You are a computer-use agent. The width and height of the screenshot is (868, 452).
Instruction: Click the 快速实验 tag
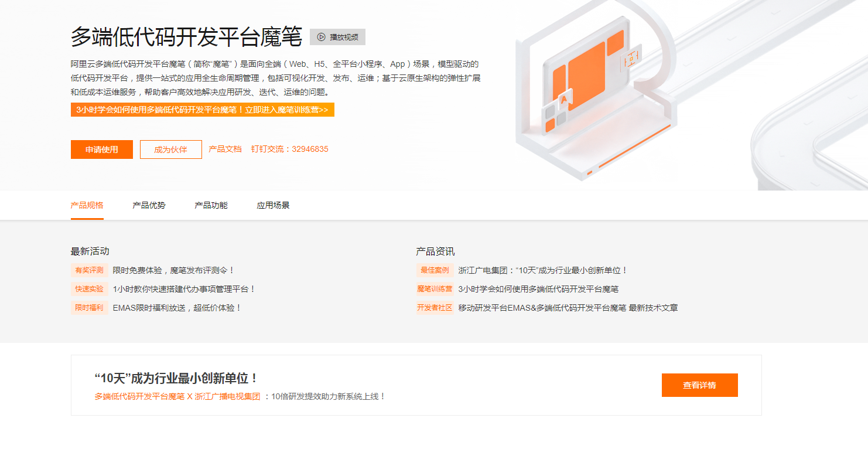(90, 289)
